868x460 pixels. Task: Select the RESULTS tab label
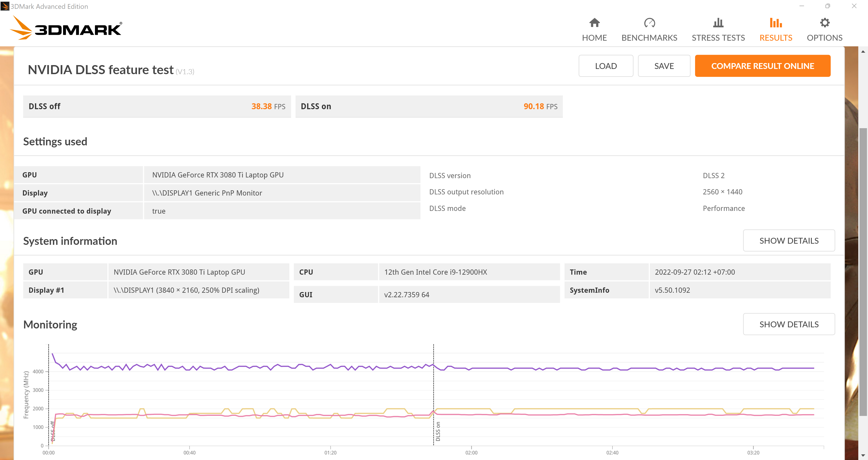[776, 38]
